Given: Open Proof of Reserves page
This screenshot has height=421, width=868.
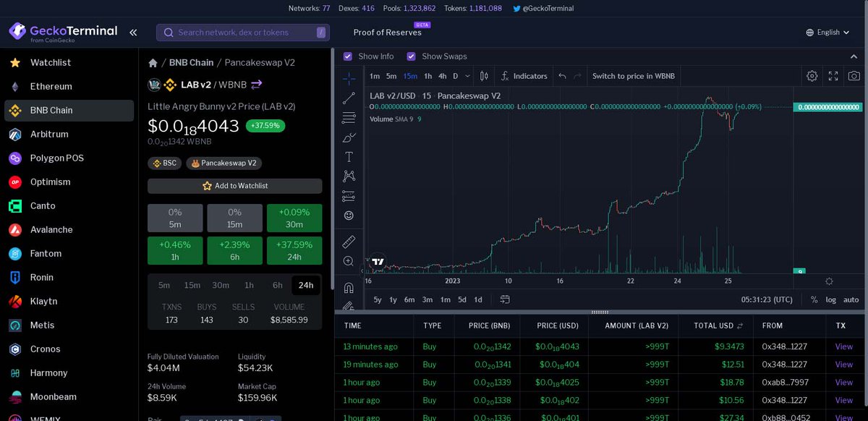Looking at the screenshot, I should pyautogui.click(x=388, y=33).
